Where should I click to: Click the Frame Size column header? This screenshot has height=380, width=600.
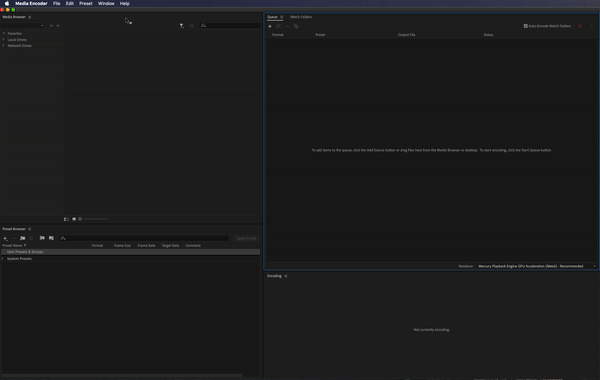(122, 245)
